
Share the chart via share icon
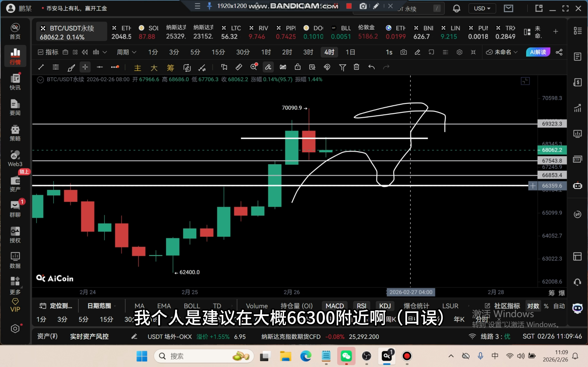point(559,52)
